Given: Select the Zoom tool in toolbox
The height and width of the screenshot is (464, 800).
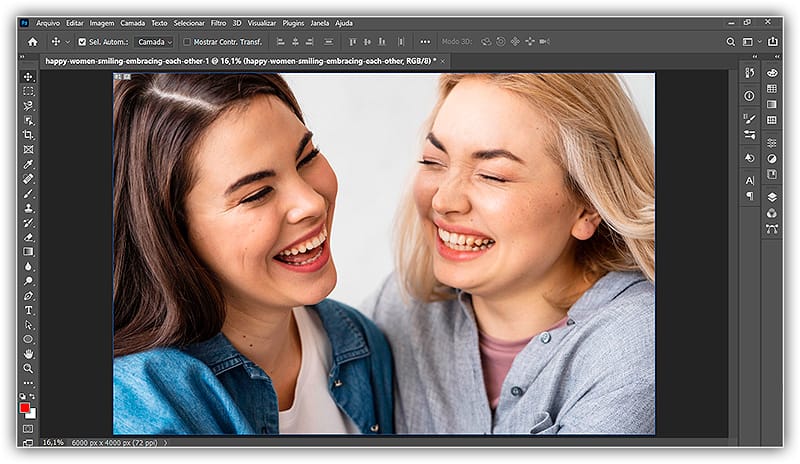Looking at the screenshot, I should (28, 368).
